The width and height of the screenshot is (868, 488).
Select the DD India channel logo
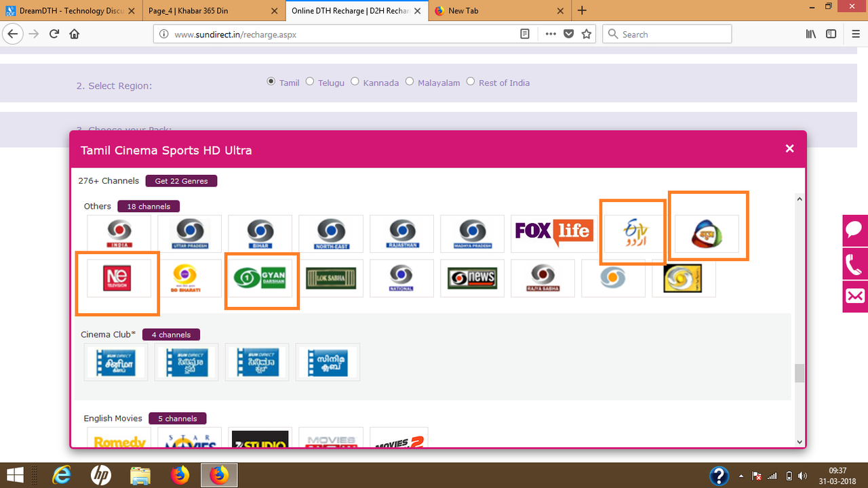119,234
